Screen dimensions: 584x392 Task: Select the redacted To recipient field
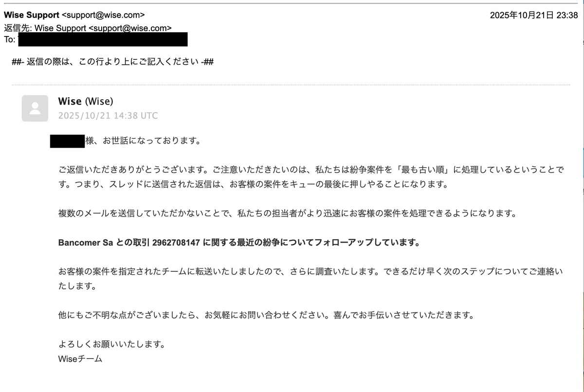(x=102, y=39)
